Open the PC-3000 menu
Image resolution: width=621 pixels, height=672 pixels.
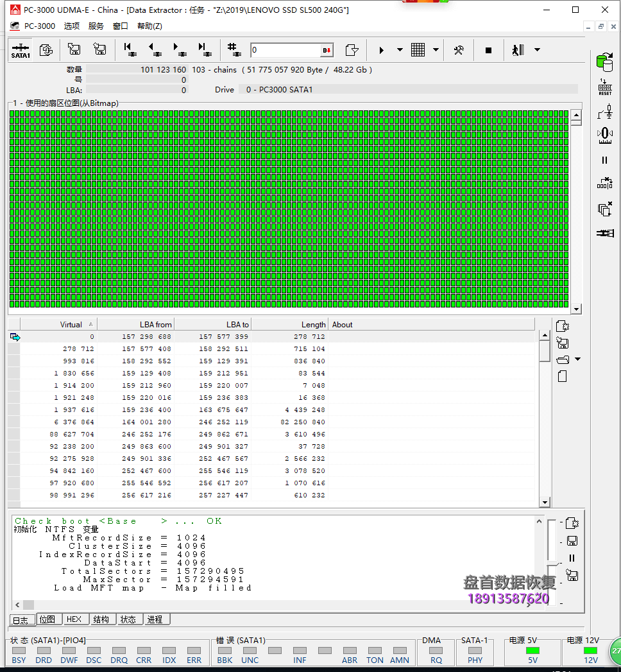tap(39, 26)
